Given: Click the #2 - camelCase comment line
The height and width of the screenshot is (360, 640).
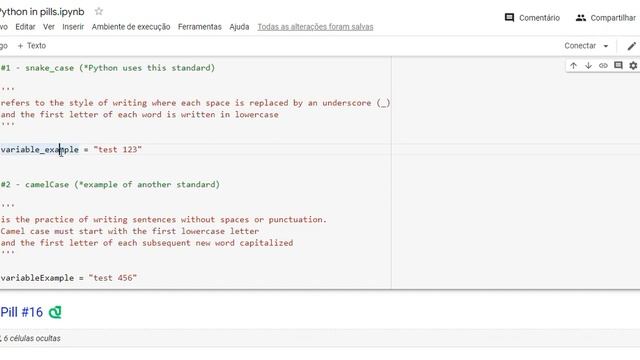Looking at the screenshot, I should 110,184.
